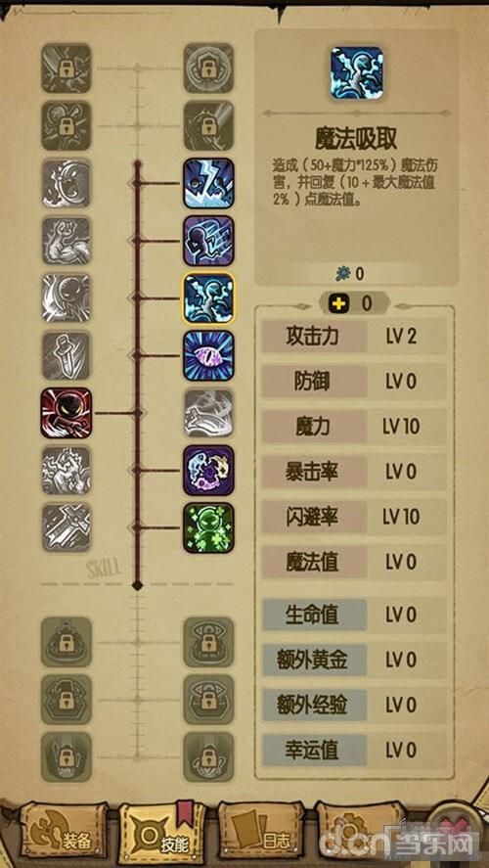
Task: Select the 魔力 attribute row
Action: [x=354, y=427]
